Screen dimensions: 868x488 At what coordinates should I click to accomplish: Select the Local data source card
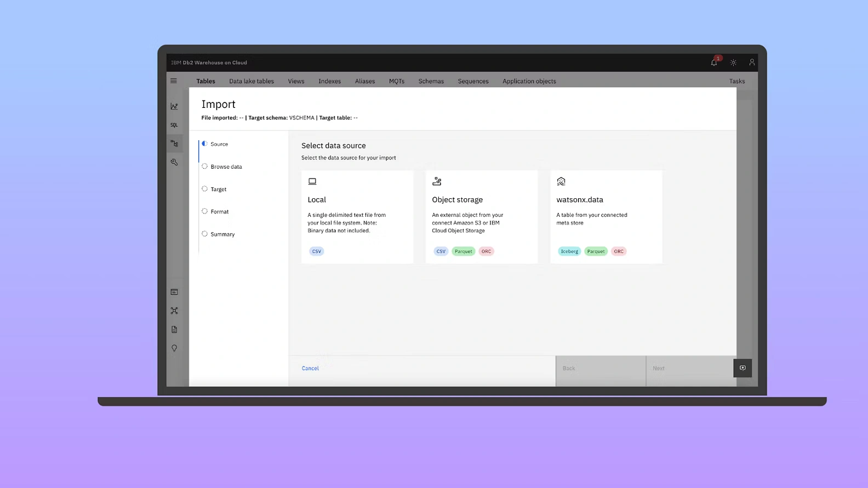357,217
